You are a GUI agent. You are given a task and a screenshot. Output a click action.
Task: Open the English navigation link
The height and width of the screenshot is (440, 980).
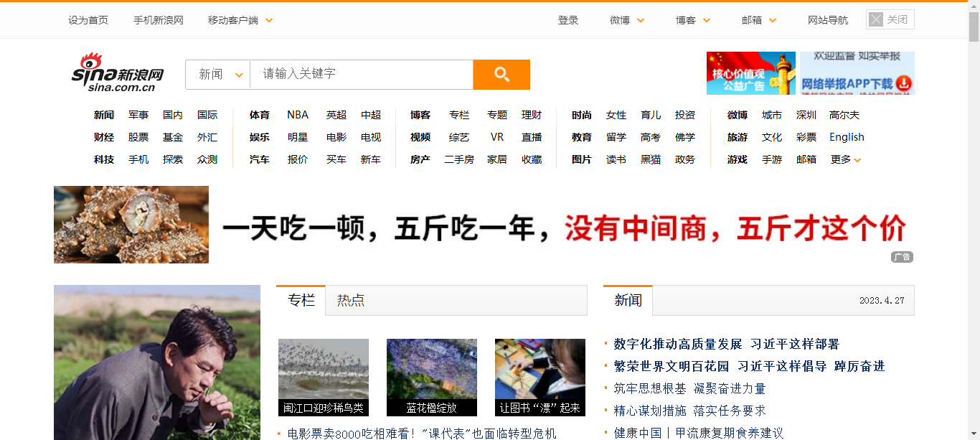pyautogui.click(x=847, y=137)
